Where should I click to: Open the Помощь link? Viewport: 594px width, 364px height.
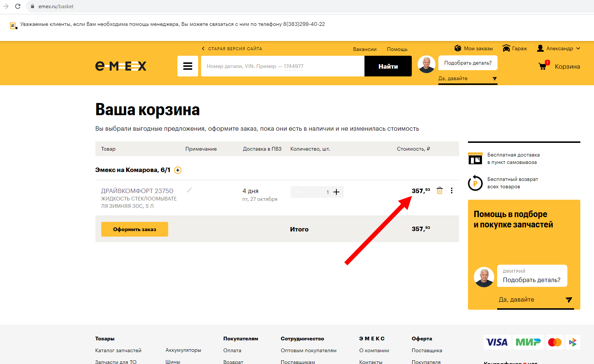coord(397,49)
